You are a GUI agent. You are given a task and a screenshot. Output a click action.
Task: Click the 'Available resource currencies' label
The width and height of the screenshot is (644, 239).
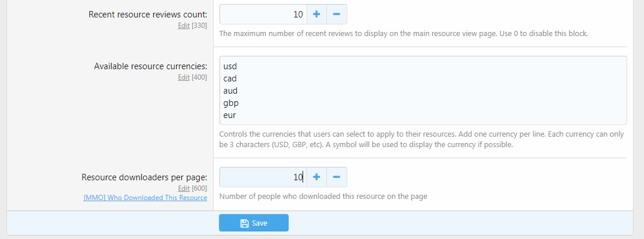[150, 66]
